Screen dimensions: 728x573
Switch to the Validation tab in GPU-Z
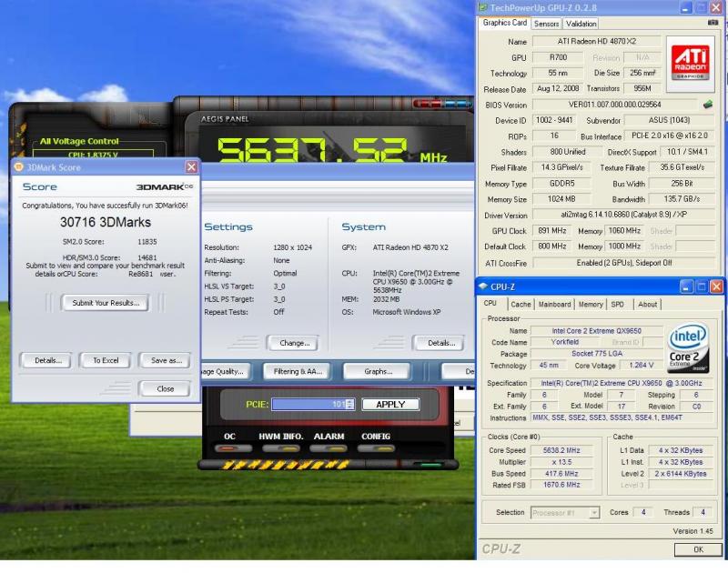[581, 24]
